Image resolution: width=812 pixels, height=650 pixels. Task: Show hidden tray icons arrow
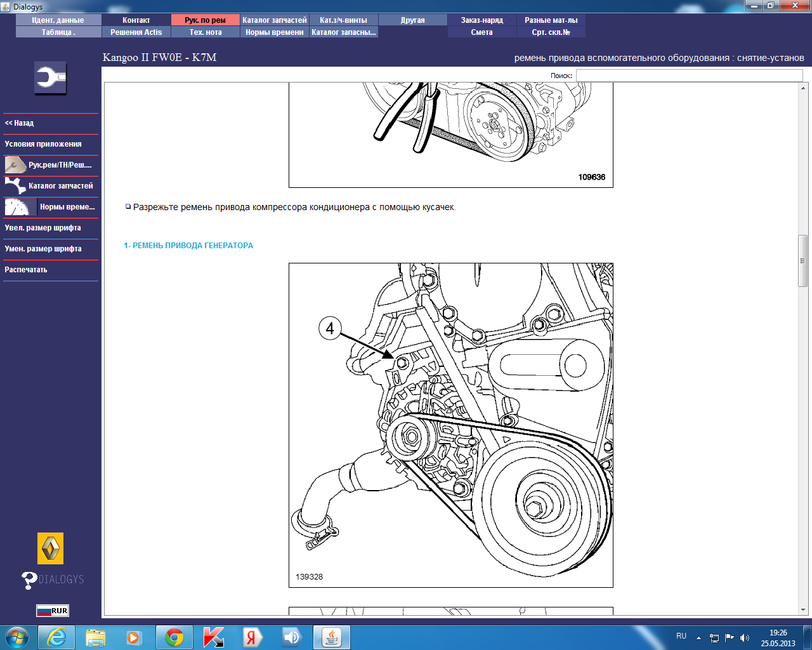pyautogui.click(x=698, y=637)
